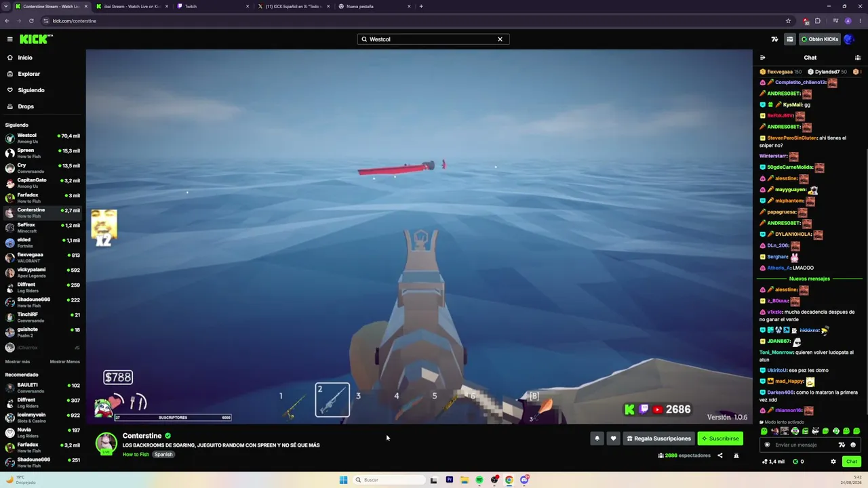Open Westcol channel in followed list
This screenshot has width=868, height=488.
[x=43, y=138]
